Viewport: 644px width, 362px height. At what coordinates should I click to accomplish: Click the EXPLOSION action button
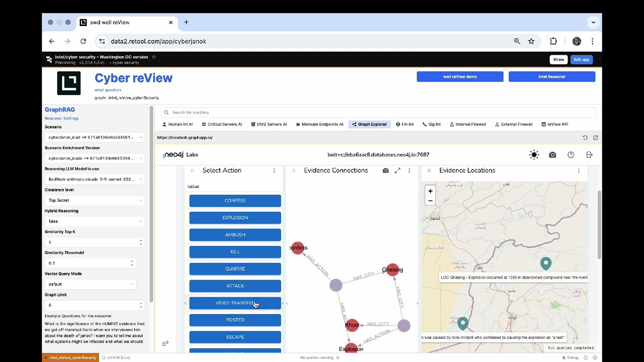coord(235,218)
